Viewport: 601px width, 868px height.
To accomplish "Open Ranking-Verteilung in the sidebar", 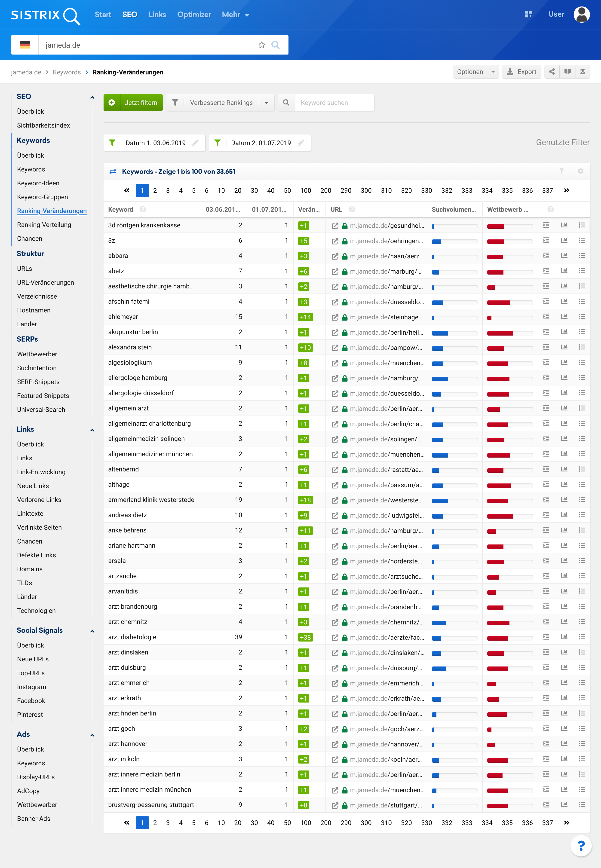I will pos(44,225).
